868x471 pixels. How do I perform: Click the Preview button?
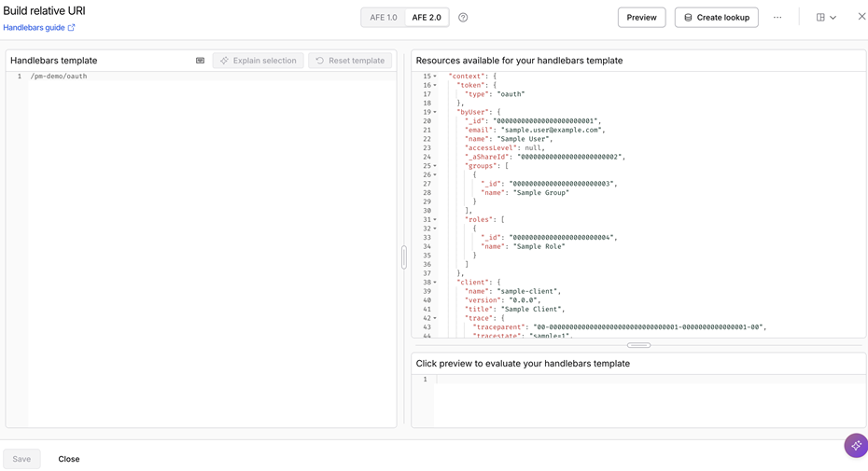[641, 17]
